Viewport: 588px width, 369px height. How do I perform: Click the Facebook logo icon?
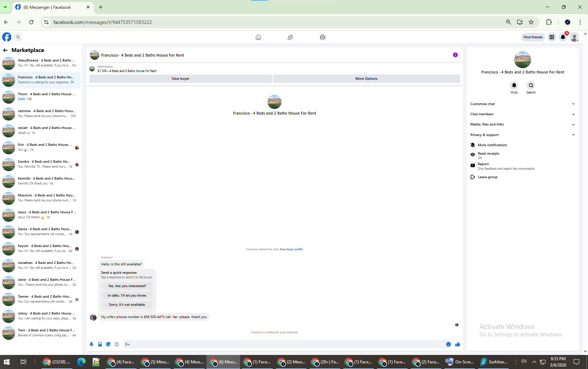point(7,37)
